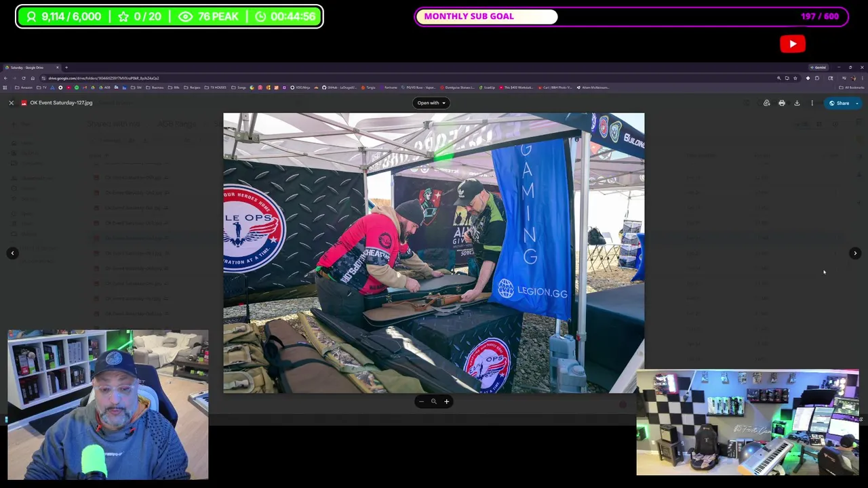The width and height of the screenshot is (868, 488).
Task: Click the browser back arrow
Action: (x=5, y=78)
